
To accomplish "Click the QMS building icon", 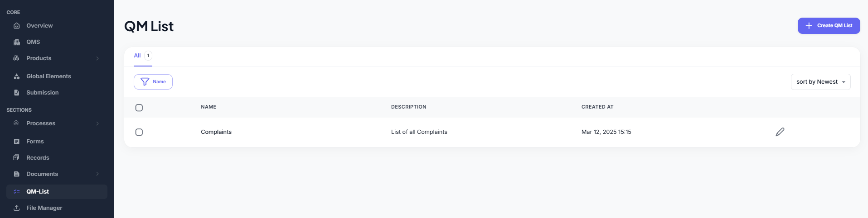I will pos(17,42).
